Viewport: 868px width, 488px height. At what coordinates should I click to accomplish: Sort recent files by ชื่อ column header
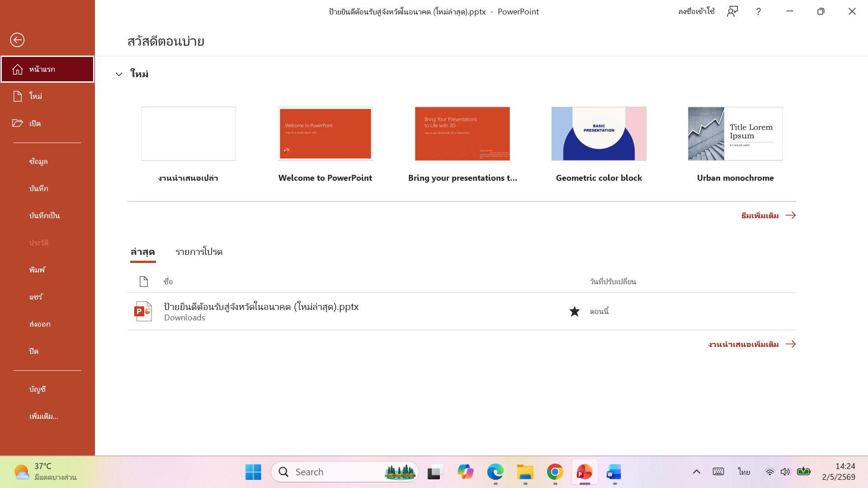click(168, 282)
